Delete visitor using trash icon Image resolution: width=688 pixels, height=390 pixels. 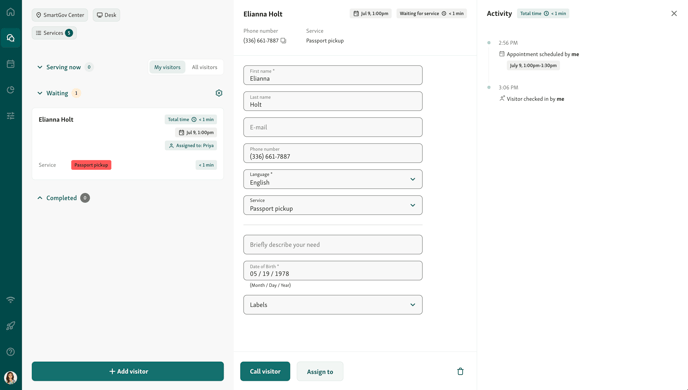pos(460,371)
